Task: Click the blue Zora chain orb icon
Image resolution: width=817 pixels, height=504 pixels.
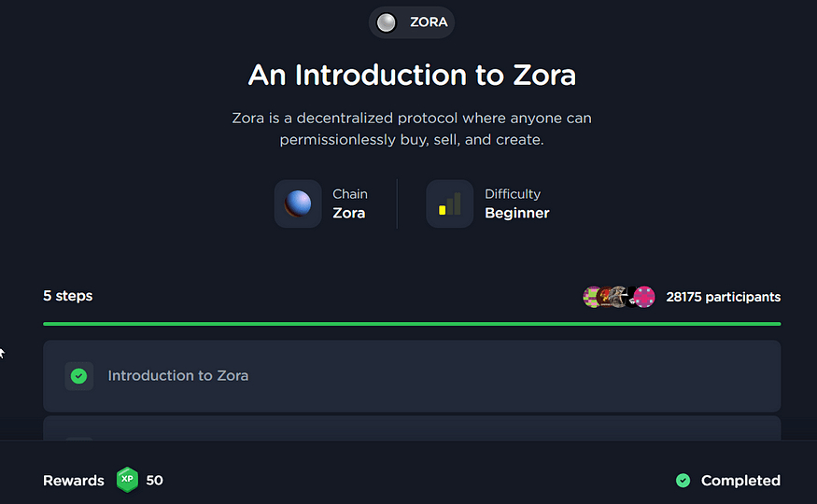Action: click(298, 203)
